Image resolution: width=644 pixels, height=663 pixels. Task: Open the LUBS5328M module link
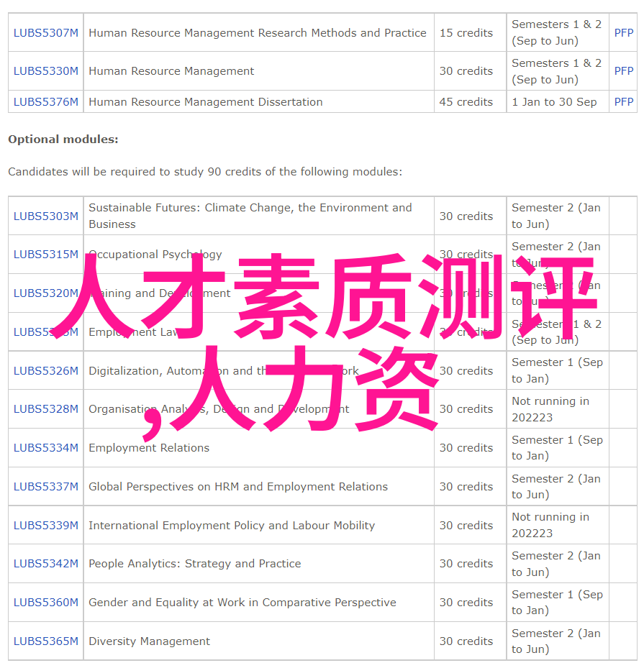tap(46, 409)
